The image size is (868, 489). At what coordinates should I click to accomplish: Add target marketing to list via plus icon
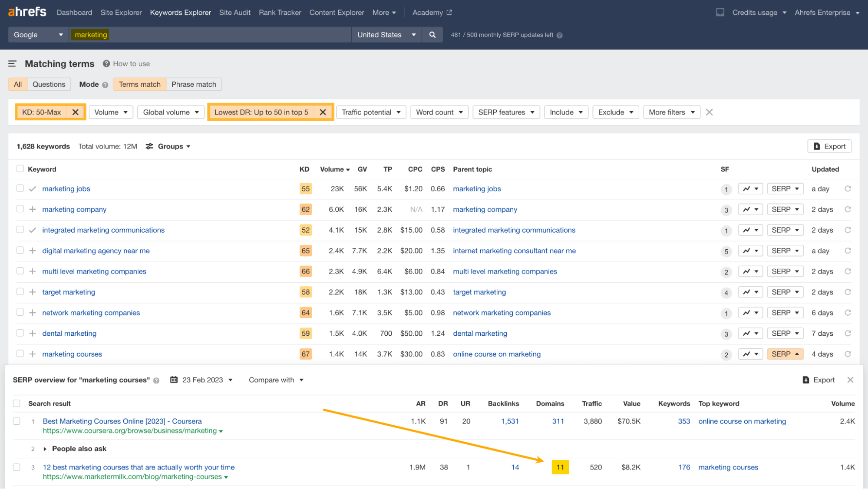32,291
